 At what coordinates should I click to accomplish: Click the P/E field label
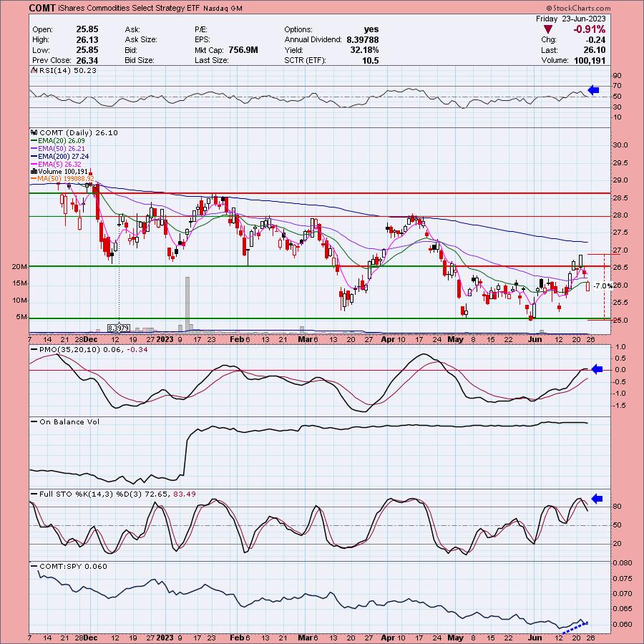(x=202, y=29)
